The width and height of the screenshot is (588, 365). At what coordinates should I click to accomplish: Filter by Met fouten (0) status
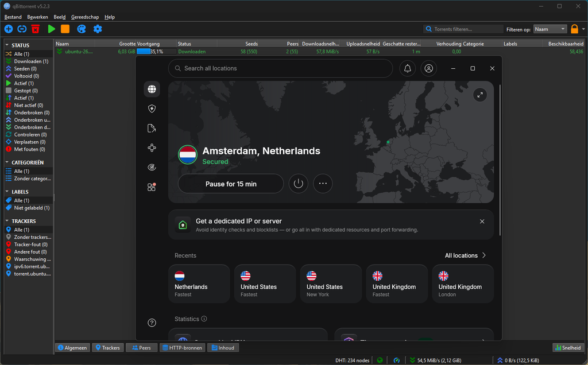point(29,149)
